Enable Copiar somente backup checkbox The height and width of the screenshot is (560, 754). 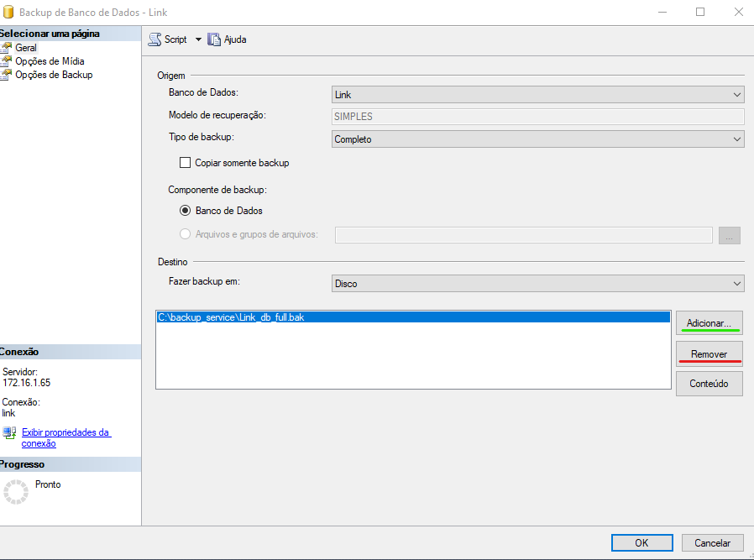coord(186,163)
